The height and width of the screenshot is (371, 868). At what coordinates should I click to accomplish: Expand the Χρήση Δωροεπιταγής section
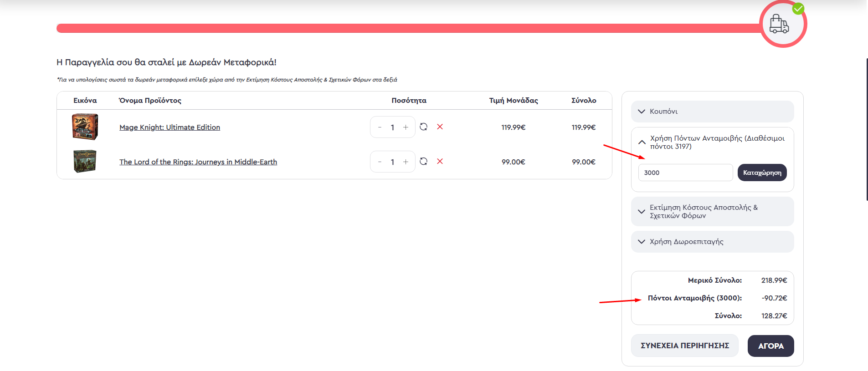click(712, 242)
